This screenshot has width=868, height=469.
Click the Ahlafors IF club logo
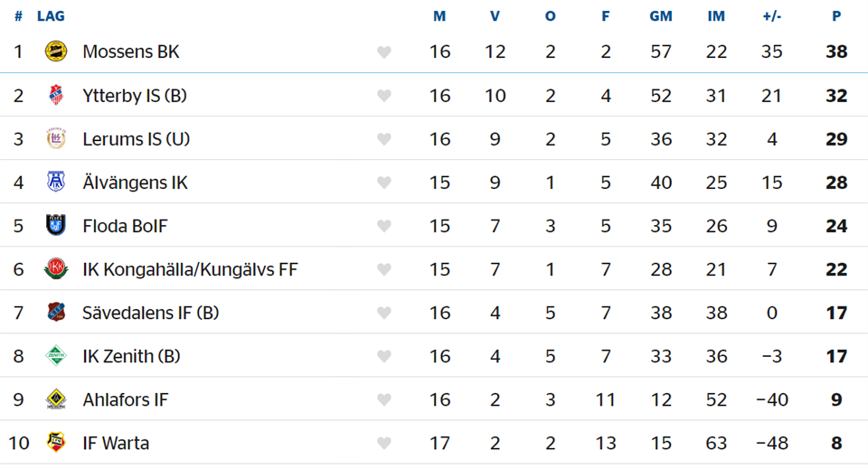[56, 399]
